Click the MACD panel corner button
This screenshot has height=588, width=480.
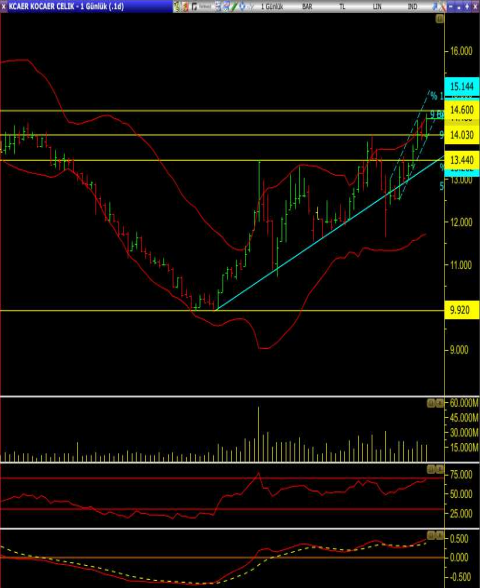point(431,535)
